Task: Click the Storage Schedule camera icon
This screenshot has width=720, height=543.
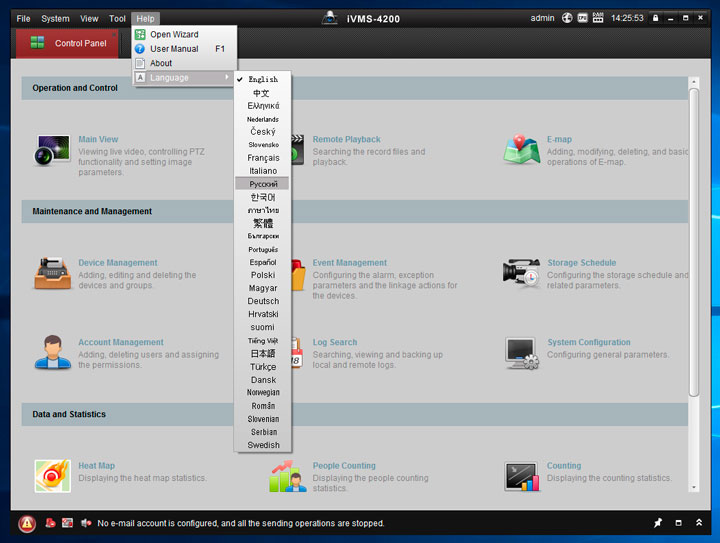Action: click(x=521, y=273)
